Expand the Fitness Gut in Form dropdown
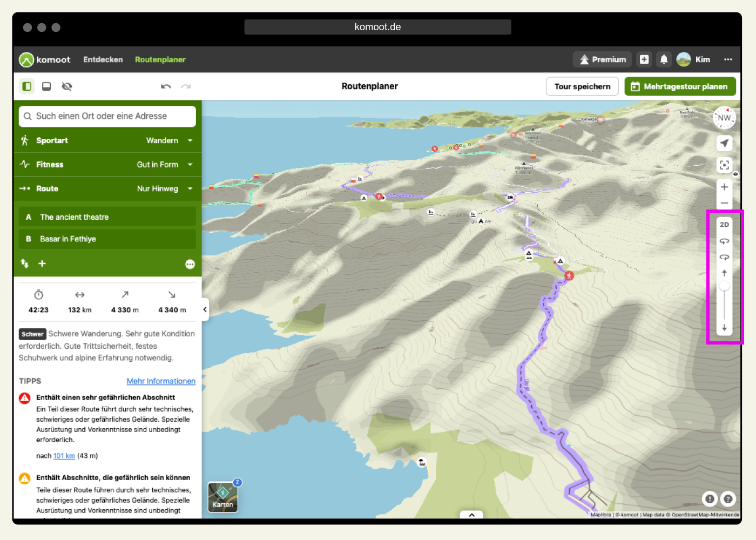The image size is (756, 540). tap(107, 164)
